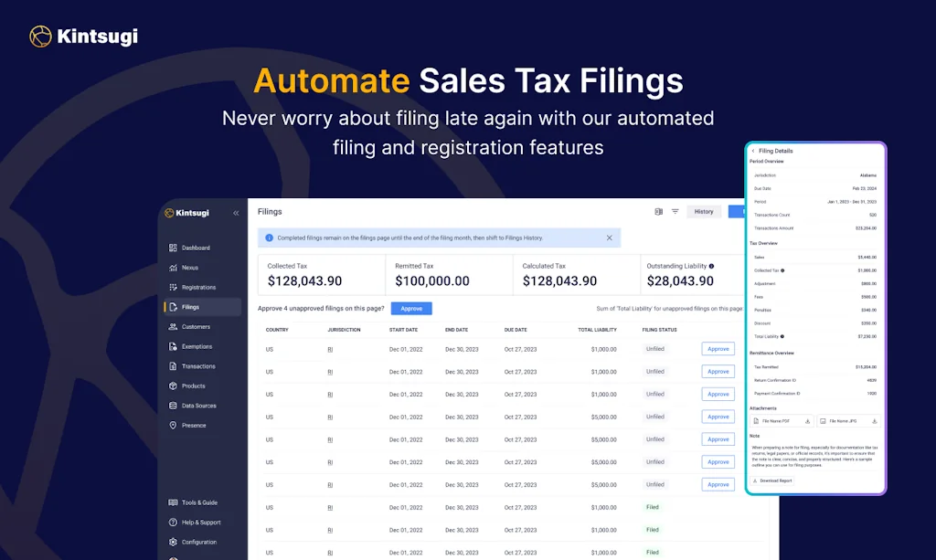936x560 pixels.
Task: Click the Download Report button
Action: [772, 481]
